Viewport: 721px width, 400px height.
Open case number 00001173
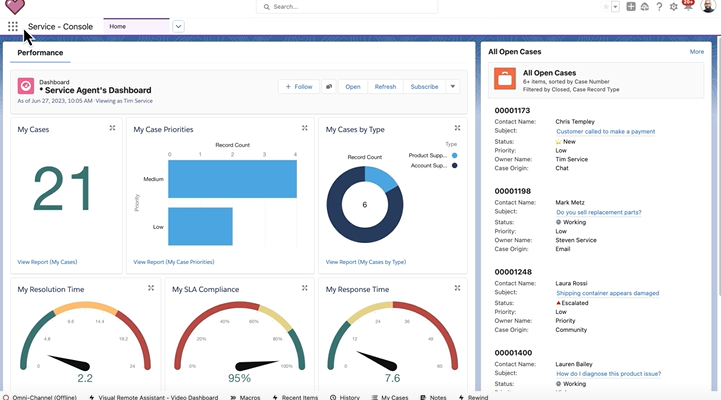512,111
